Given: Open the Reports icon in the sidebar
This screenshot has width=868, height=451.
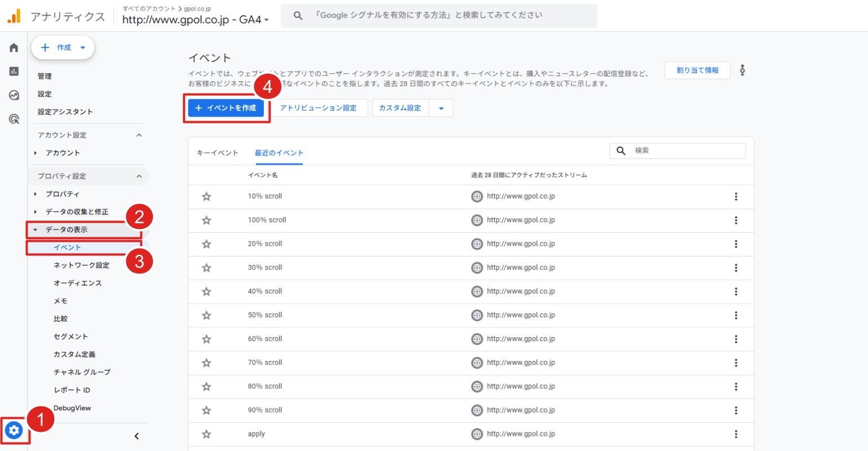Looking at the screenshot, I should [x=14, y=72].
